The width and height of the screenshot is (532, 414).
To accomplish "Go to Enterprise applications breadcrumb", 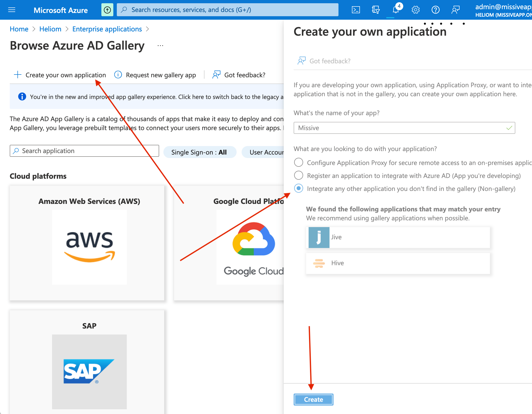I will coord(107,29).
